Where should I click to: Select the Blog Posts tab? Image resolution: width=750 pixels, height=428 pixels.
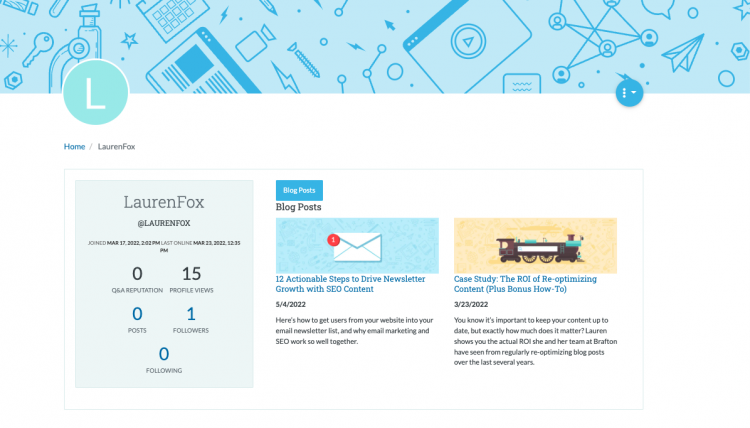(x=299, y=190)
